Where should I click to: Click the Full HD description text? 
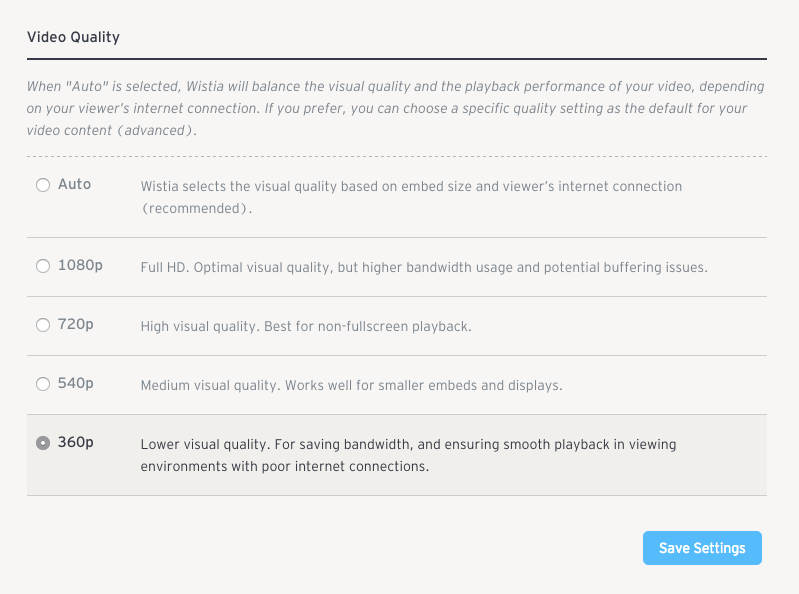tap(424, 267)
